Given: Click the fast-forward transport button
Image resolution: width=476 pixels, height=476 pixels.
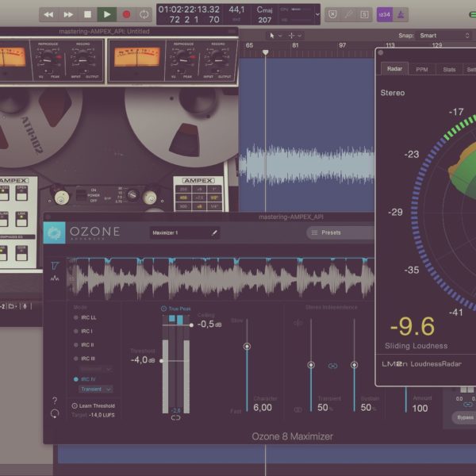Looking at the screenshot, I should coord(68,14).
